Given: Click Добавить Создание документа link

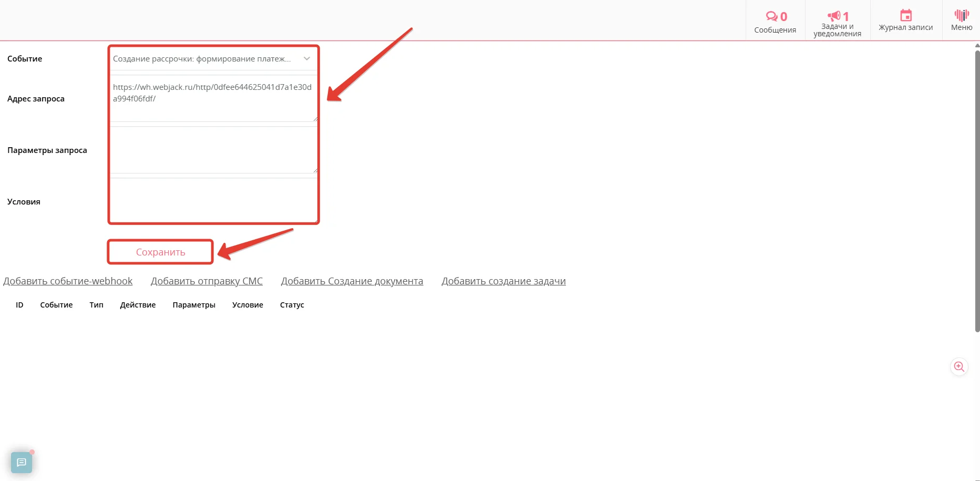Looking at the screenshot, I should [352, 281].
